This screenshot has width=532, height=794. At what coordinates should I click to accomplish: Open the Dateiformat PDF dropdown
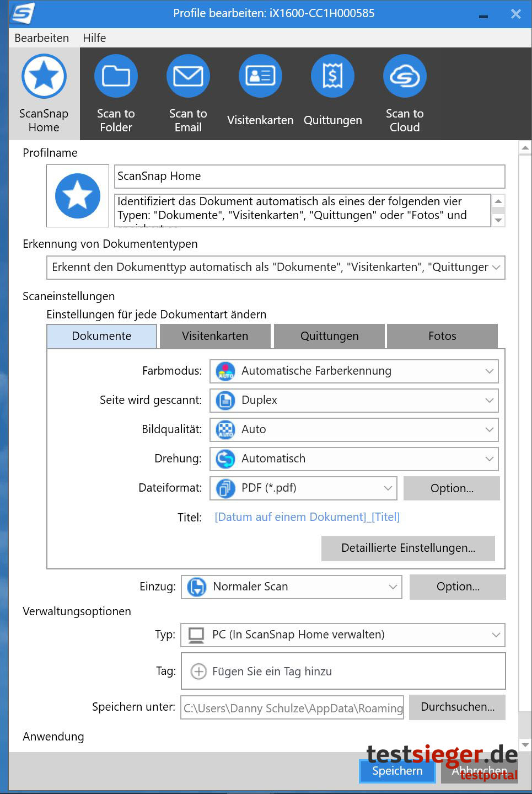(x=303, y=488)
